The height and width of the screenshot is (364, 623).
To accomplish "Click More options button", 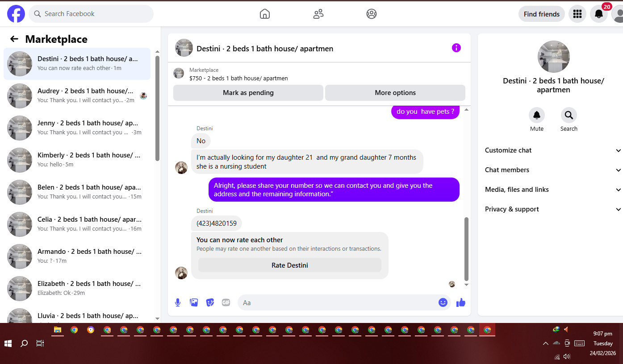I will [395, 93].
